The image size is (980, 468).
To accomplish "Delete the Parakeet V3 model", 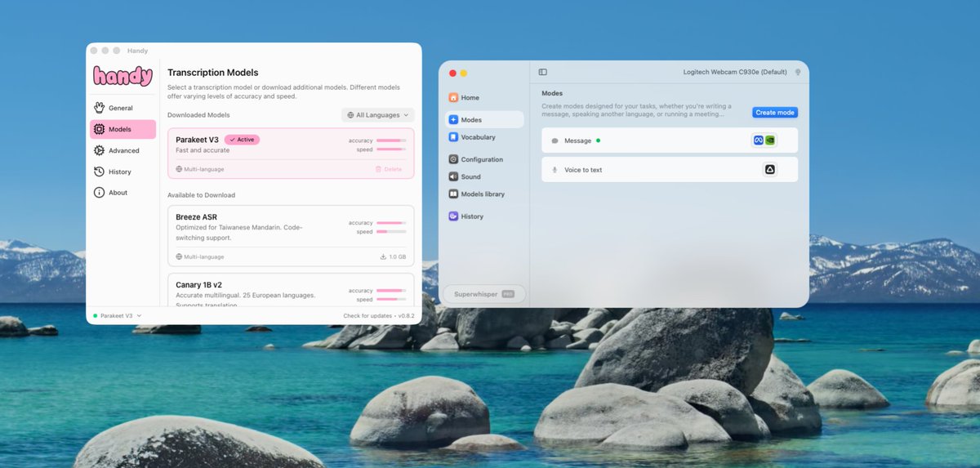I will click(x=388, y=169).
